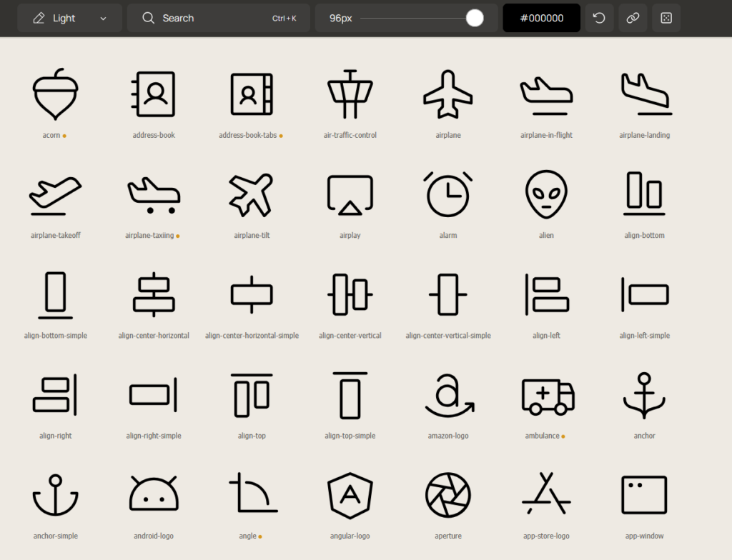Select the app-store-logo icon
This screenshot has height=560, width=732.
(546, 494)
